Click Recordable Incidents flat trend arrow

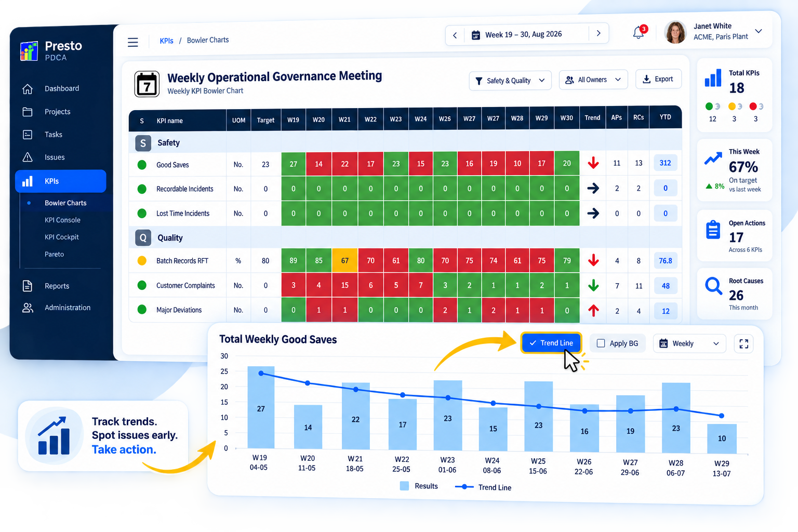point(593,188)
